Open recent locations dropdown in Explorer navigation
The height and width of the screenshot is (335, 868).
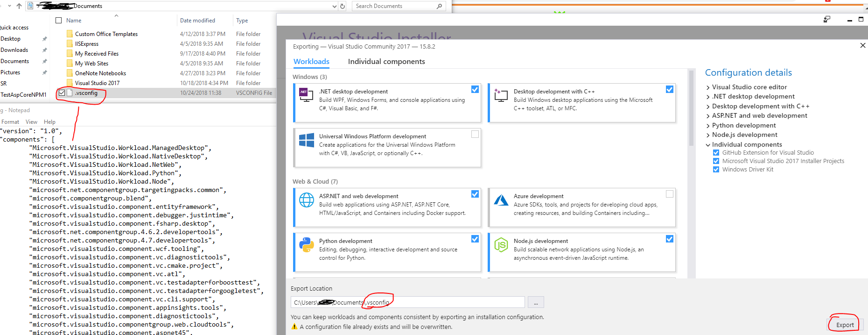[9, 6]
